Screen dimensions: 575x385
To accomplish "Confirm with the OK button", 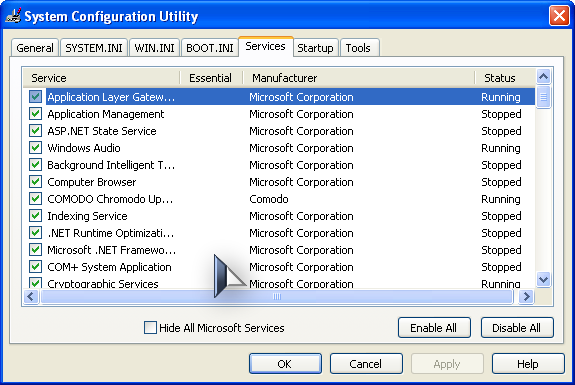I will coord(285,364).
